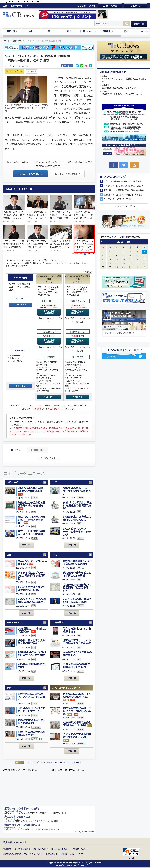Open 特集 in main navigation
The image size is (150, 868).
click(x=126, y=31)
